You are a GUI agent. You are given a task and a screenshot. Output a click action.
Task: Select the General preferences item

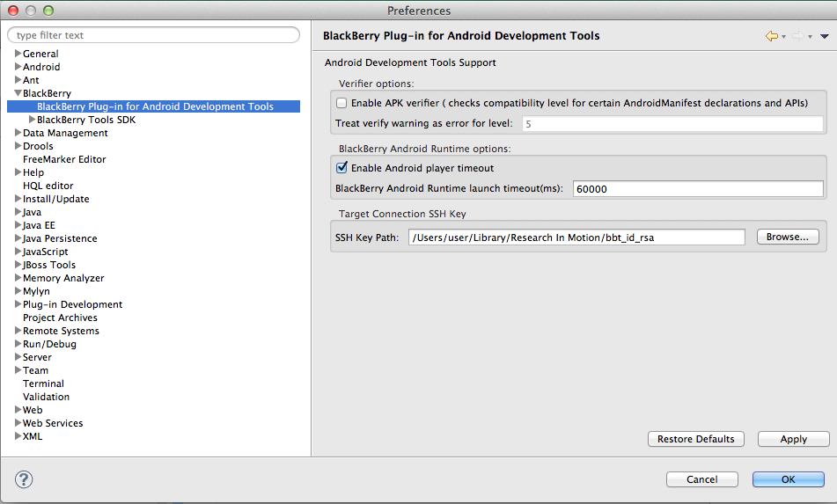coord(40,54)
